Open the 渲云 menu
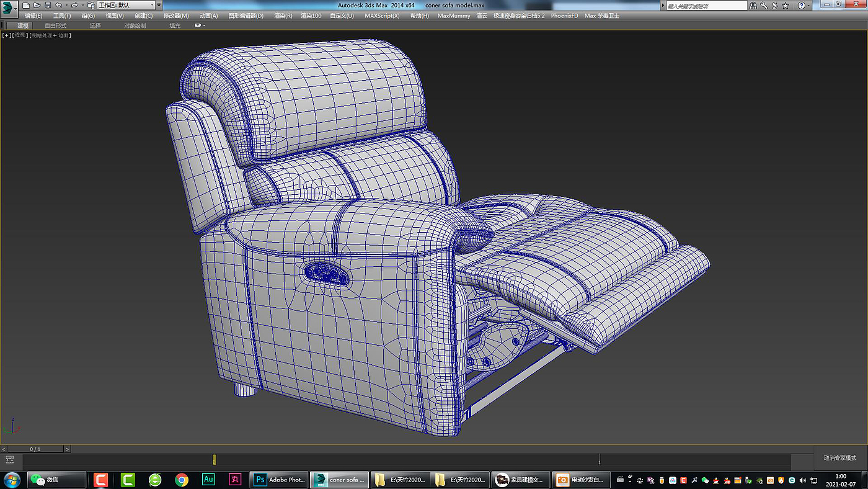 tap(482, 16)
